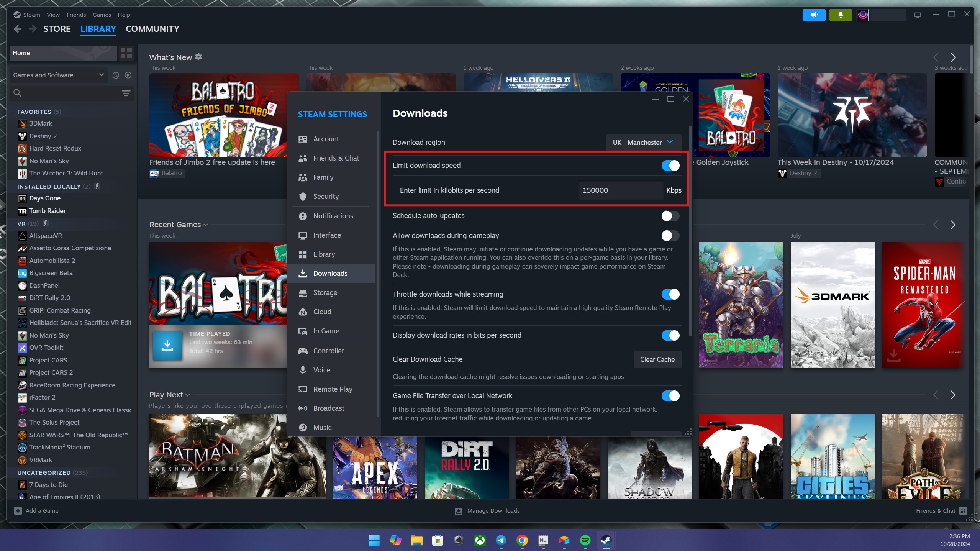Enable the Schedule auto-updates toggle
The image size is (980, 551).
[670, 216]
